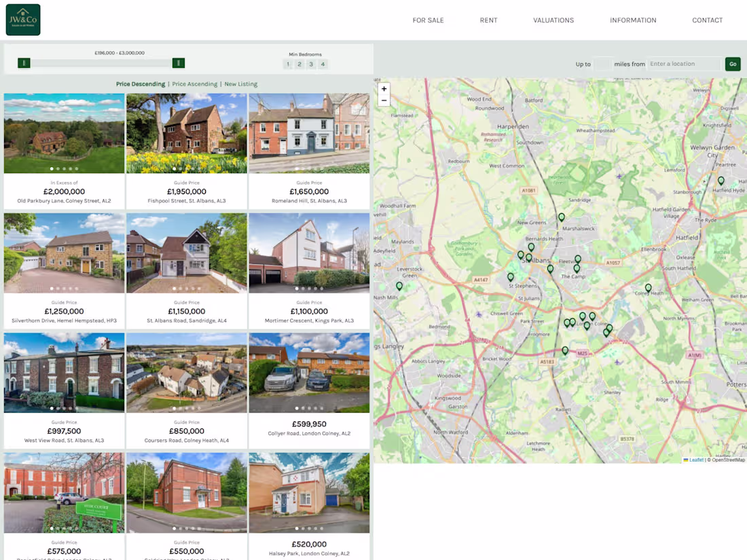The height and width of the screenshot is (560, 747).
Task: Sort listings by Price Ascending
Action: pos(196,84)
